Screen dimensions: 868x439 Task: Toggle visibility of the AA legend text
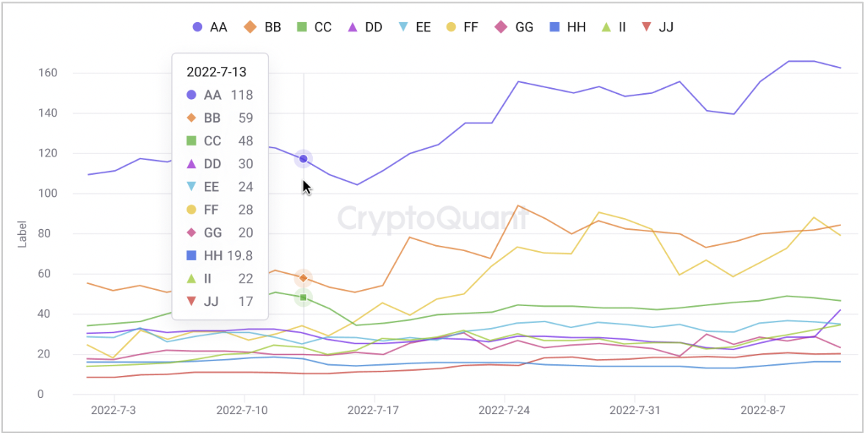click(218, 27)
